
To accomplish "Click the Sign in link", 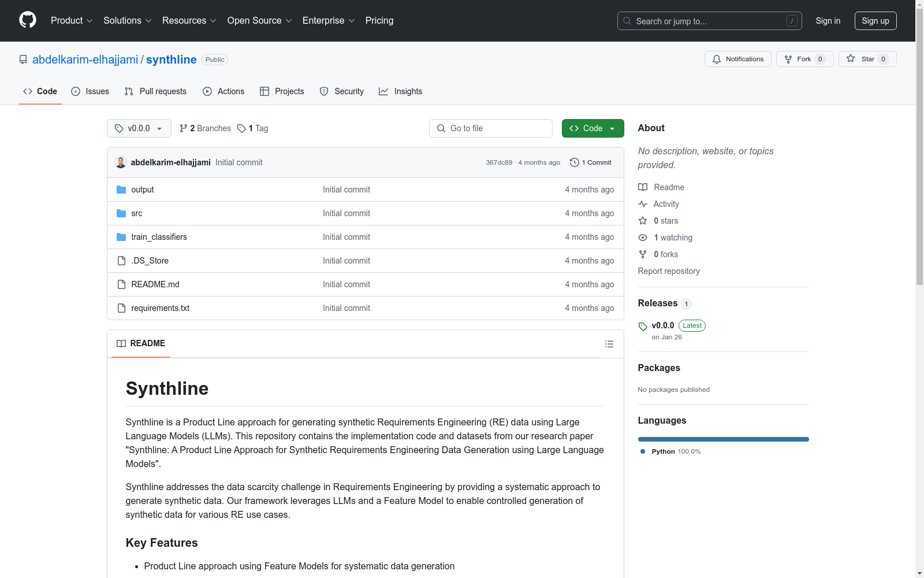I will (828, 21).
